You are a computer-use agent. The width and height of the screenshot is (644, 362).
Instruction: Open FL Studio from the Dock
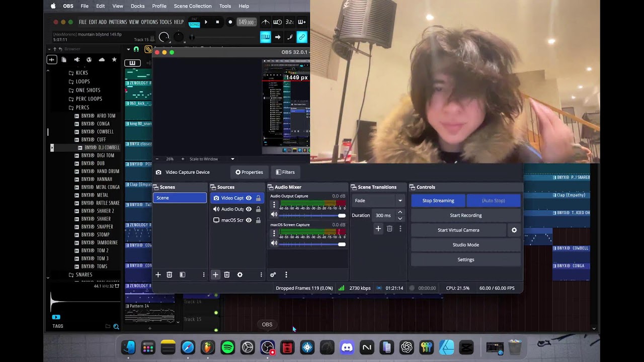(208, 347)
